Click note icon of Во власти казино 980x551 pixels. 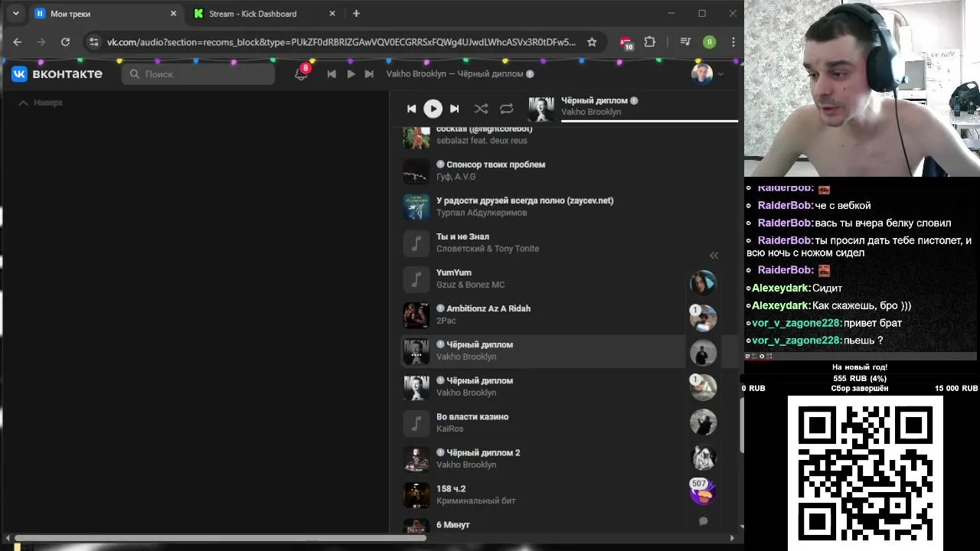pos(416,423)
